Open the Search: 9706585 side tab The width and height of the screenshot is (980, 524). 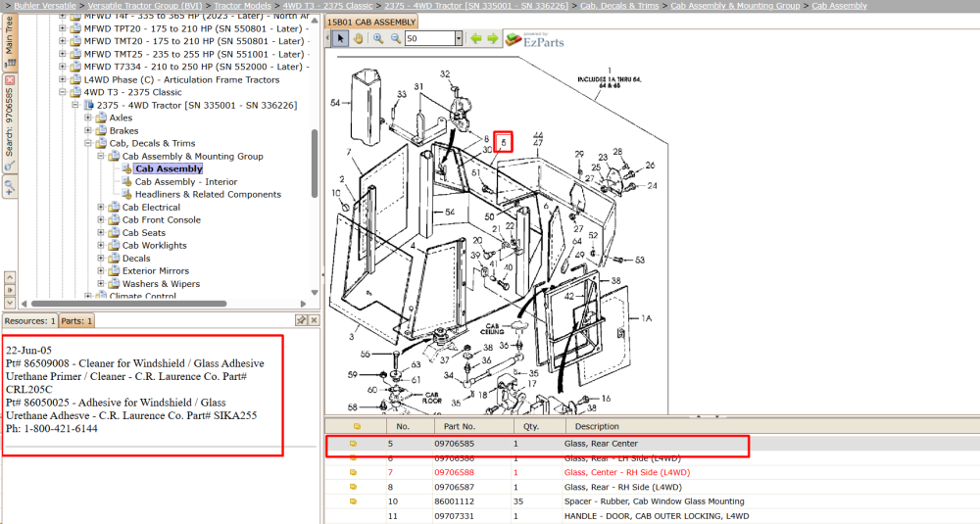coord(10,123)
